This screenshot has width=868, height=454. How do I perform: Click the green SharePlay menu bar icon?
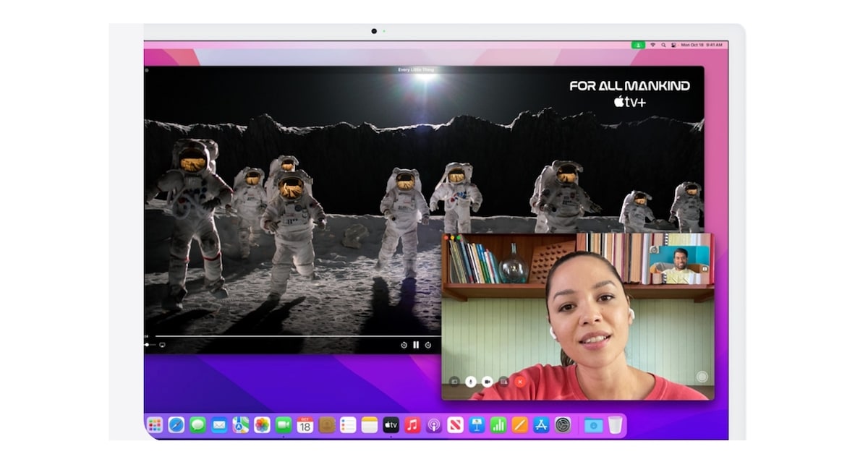(638, 45)
